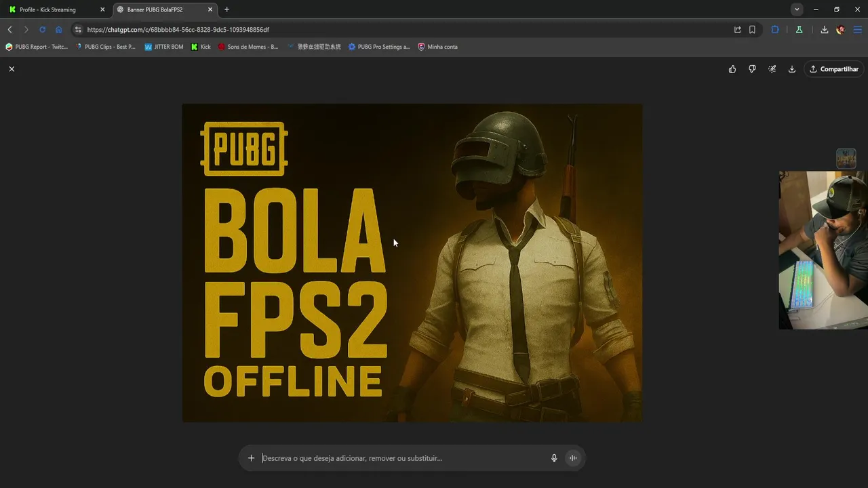This screenshot has width=868, height=488.
Task: Select the Banner PUBG BolaFPS2 tab
Action: point(164,9)
